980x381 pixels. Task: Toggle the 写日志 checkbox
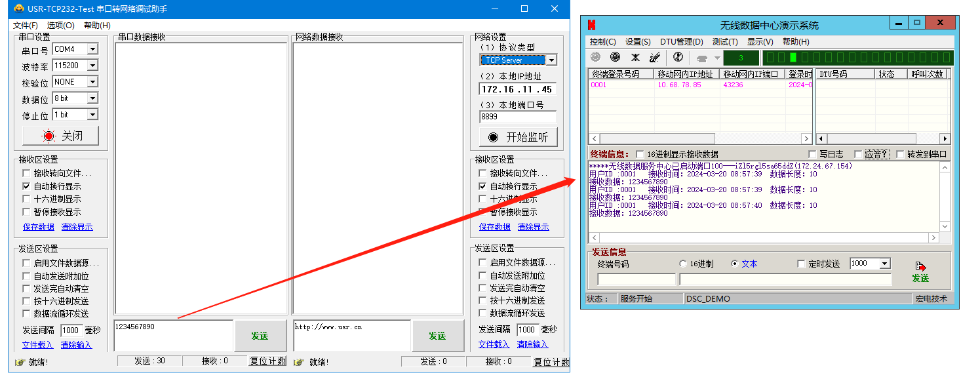click(x=813, y=154)
